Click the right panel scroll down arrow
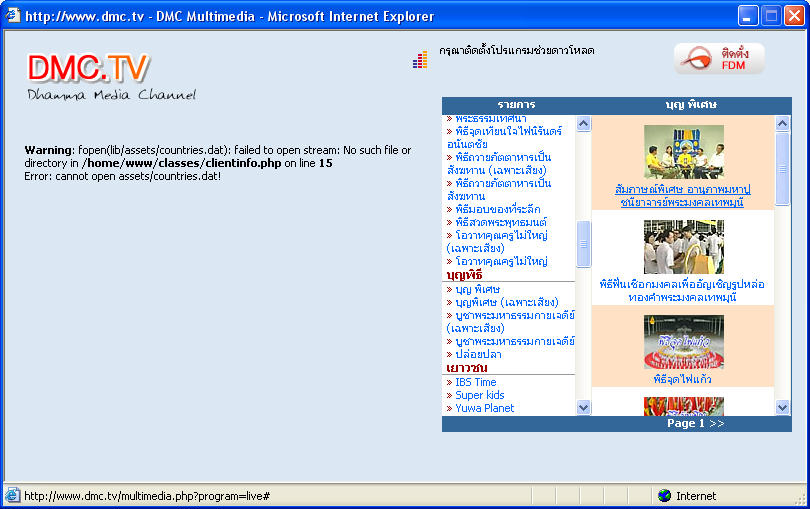 point(783,408)
